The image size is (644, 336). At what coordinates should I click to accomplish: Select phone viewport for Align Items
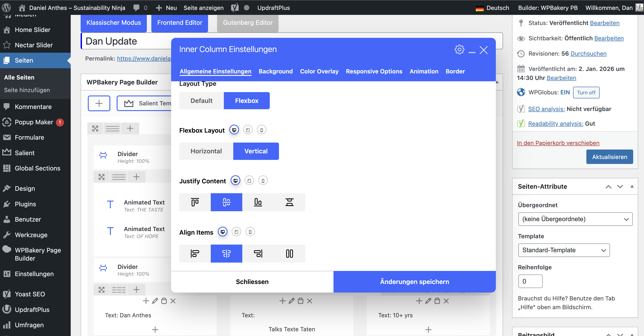click(250, 232)
